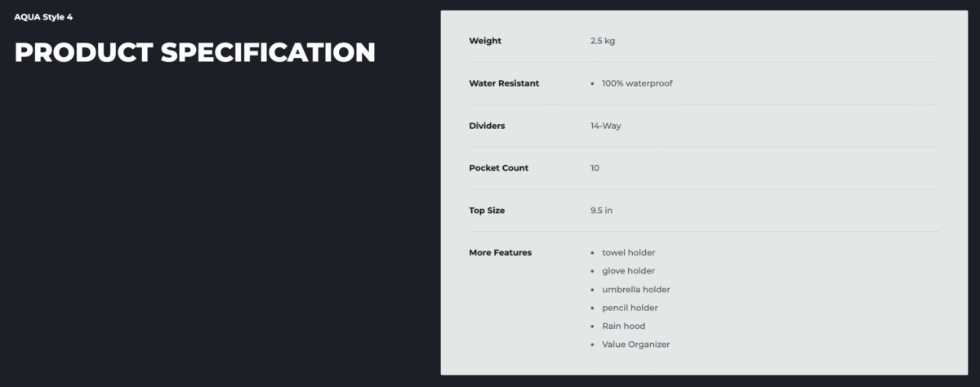The width and height of the screenshot is (980, 387).
Task: Select the 9.5 in value
Action: coord(601,211)
